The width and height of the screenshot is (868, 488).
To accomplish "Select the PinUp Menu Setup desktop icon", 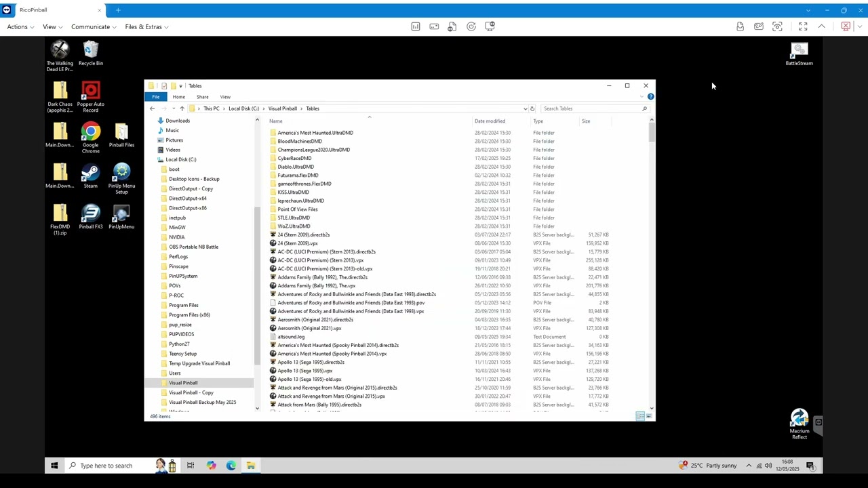I will [x=121, y=179].
